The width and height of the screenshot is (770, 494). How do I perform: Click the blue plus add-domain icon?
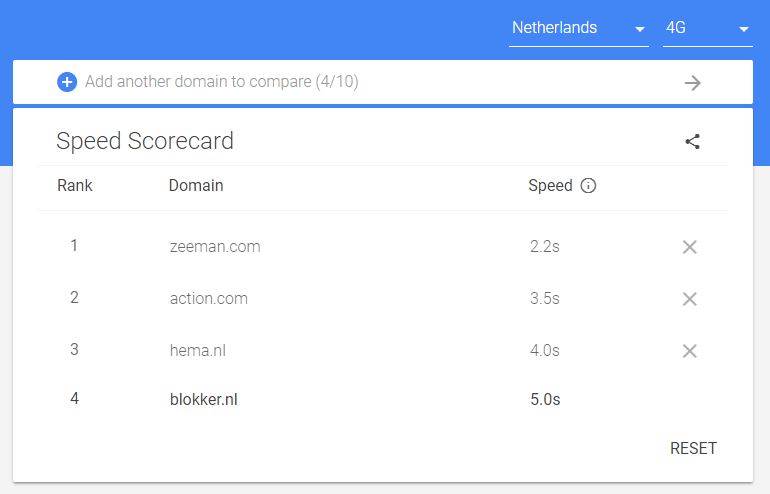pos(67,82)
